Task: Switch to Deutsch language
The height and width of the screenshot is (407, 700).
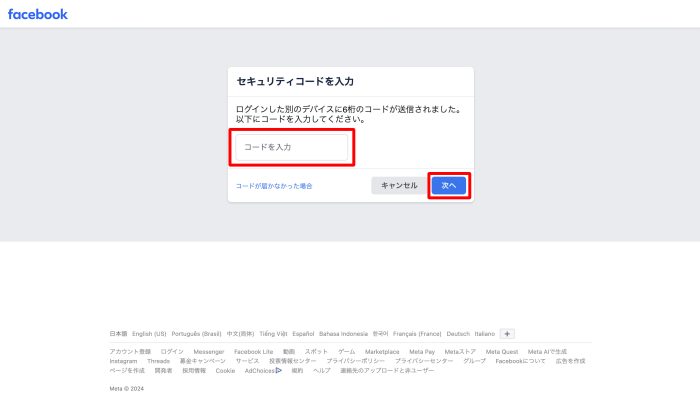Action: pyautogui.click(x=458, y=333)
